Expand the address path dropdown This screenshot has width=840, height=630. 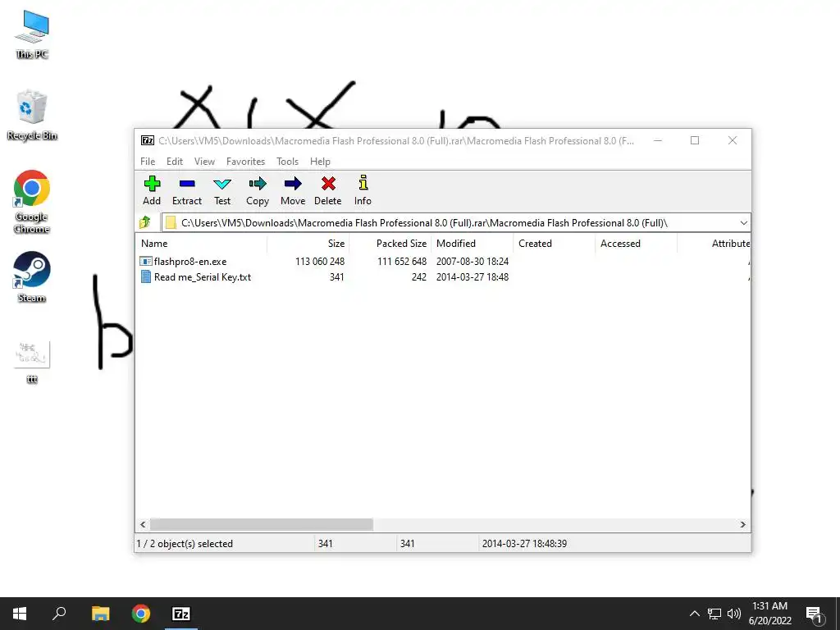point(743,223)
